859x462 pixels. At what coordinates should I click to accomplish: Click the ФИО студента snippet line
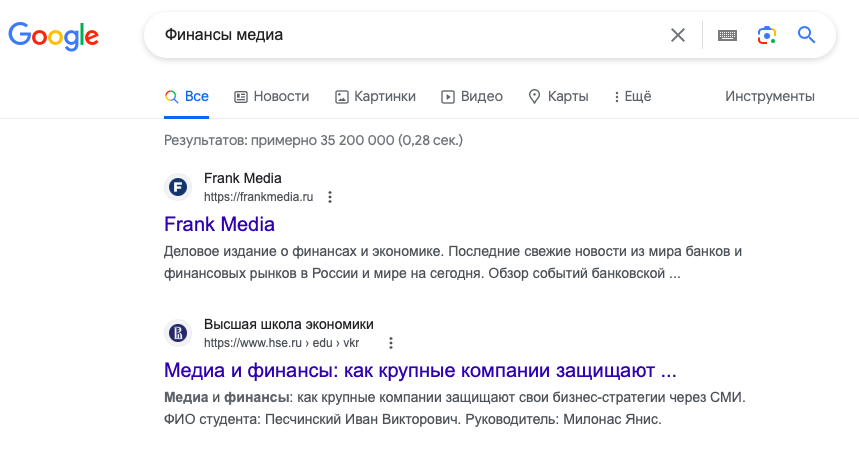(x=413, y=419)
